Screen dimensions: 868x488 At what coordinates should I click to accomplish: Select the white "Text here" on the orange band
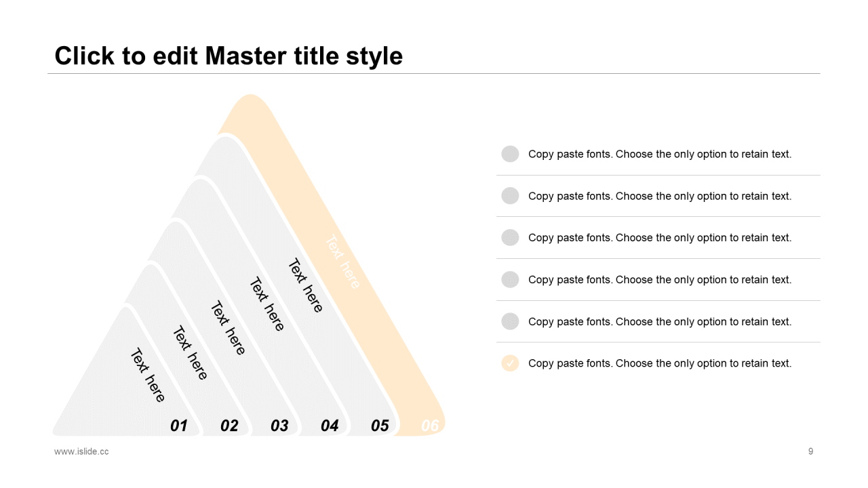tap(344, 262)
